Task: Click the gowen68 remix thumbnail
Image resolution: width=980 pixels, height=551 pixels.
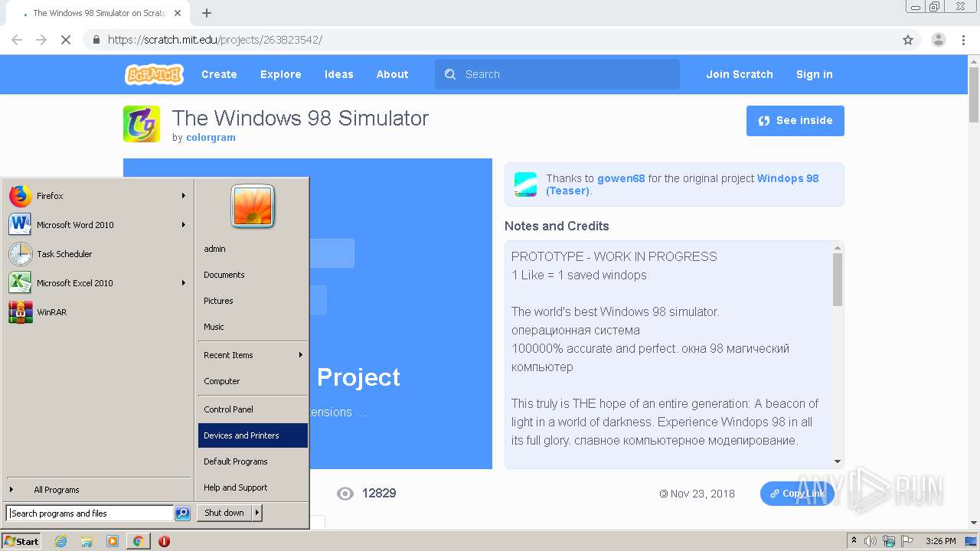Action: tap(525, 184)
